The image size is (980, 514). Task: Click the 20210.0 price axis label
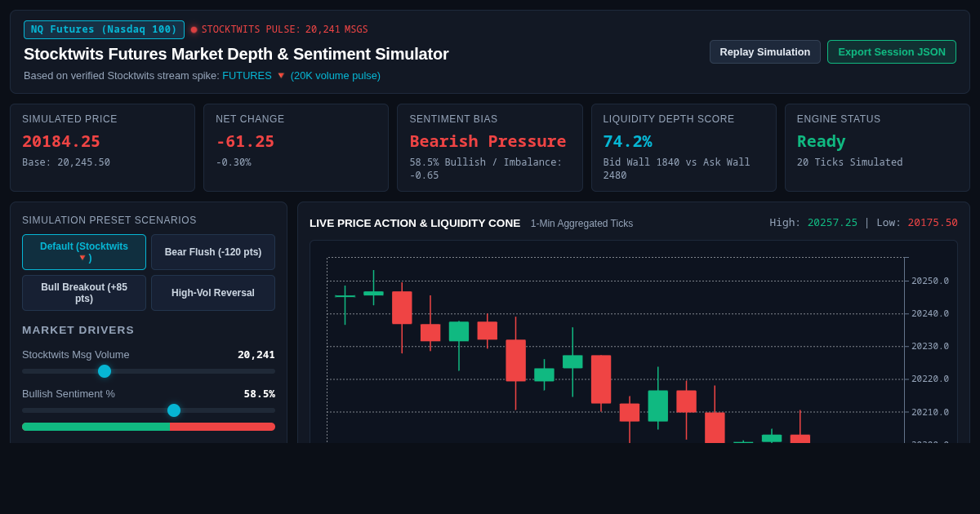click(930, 412)
